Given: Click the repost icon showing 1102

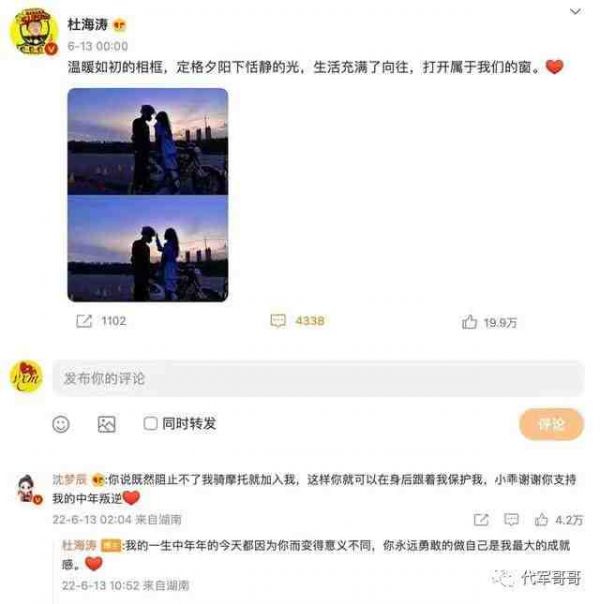Looking at the screenshot, I should coord(84,321).
